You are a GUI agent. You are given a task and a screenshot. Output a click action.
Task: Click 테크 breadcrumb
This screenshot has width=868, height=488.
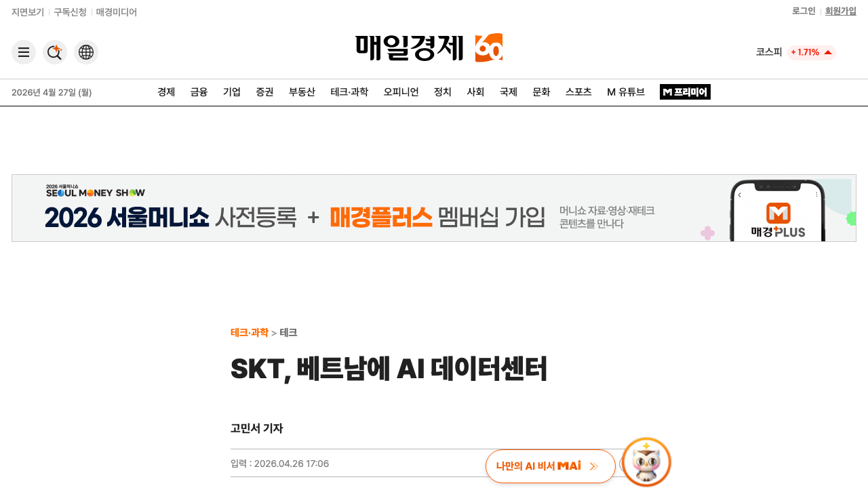pos(288,333)
